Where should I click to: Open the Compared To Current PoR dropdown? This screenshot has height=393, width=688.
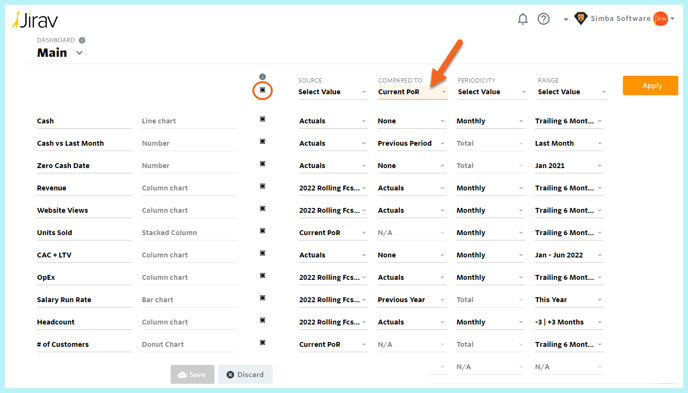[x=412, y=92]
